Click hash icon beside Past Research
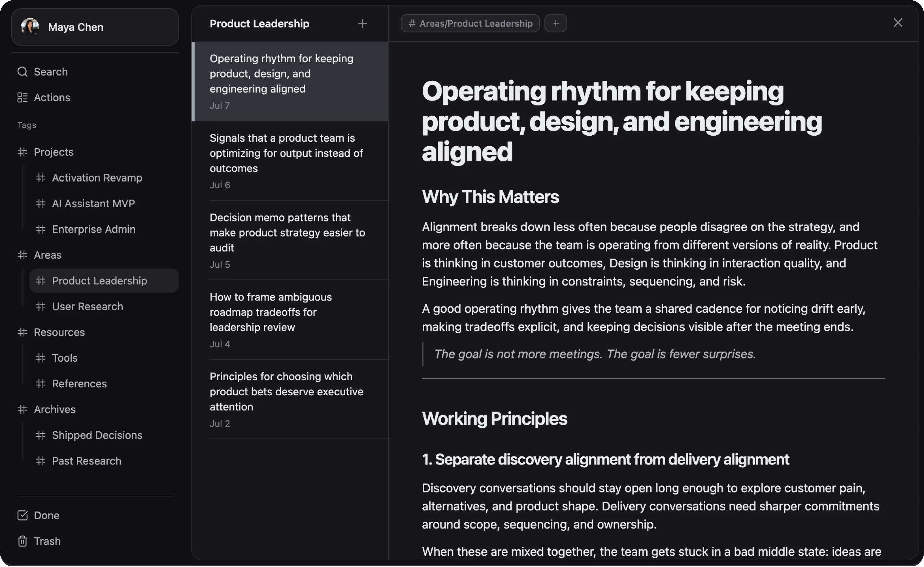The width and height of the screenshot is (924, 567). click(40, 461)
